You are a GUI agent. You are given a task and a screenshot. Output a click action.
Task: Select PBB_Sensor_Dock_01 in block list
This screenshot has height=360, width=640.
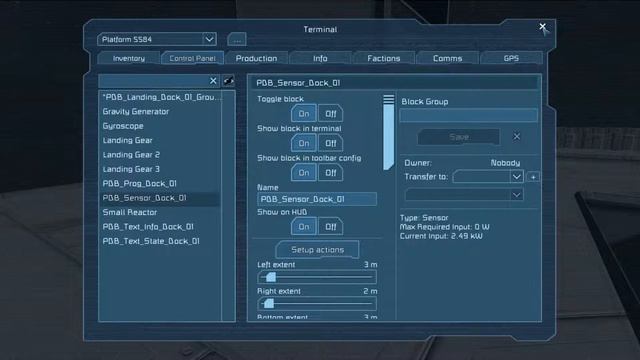pyautogui.click(x=160, y=198)
